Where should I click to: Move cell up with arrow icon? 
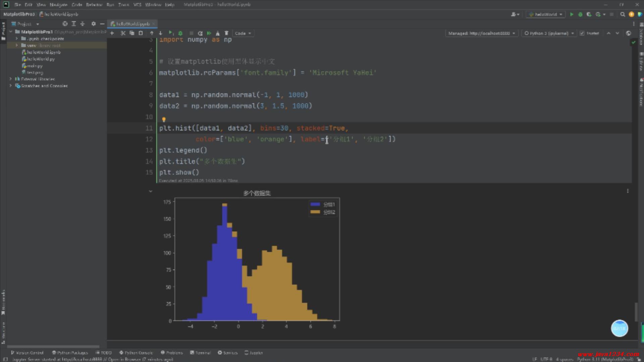pyautogui.click(x=152, y=33)
